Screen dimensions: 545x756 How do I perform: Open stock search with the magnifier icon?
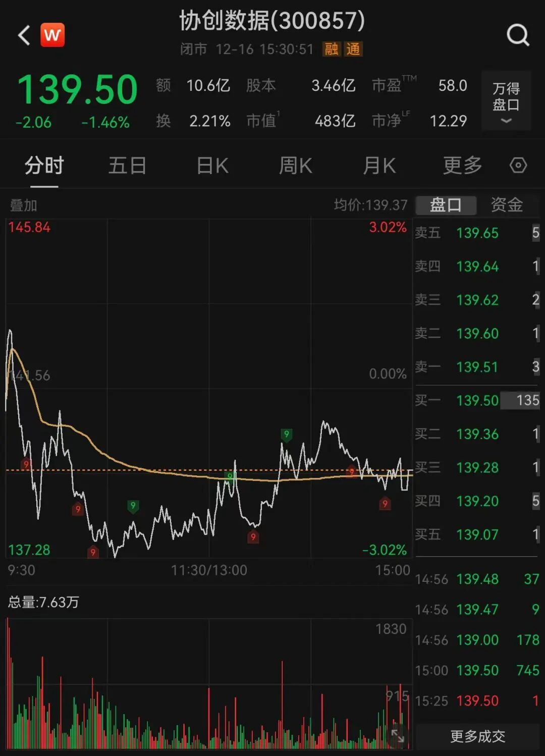point(516,35)
